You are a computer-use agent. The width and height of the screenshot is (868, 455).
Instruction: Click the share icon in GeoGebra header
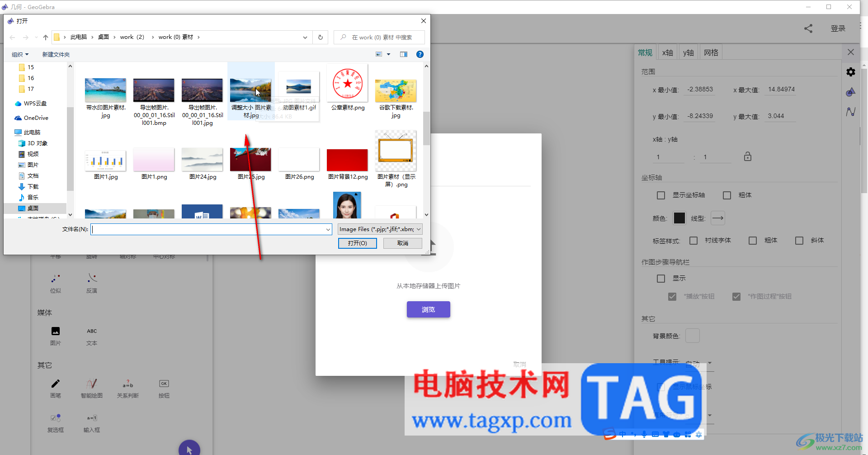(x=808, y=28)
